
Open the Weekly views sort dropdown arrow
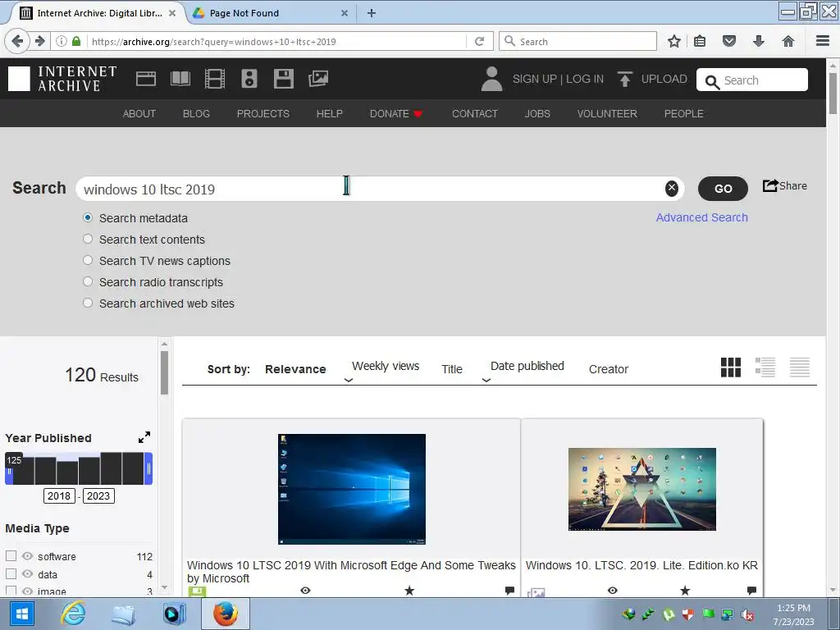[x=348, y=380]
